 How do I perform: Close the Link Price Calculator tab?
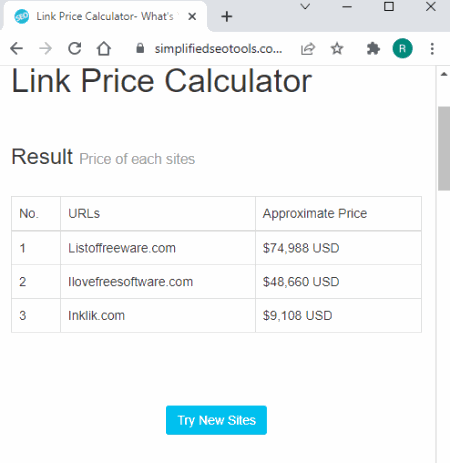(x=192, y=16)
